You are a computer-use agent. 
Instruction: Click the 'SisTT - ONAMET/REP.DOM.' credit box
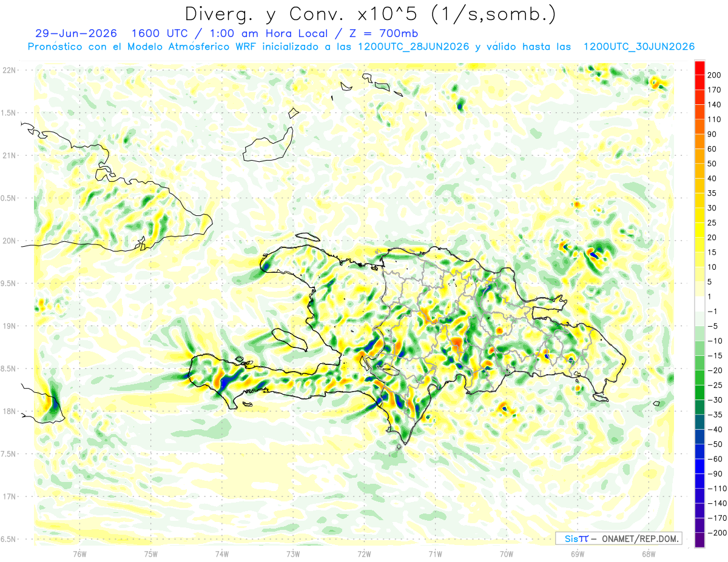pyautogui.click(x=618, y=538)
